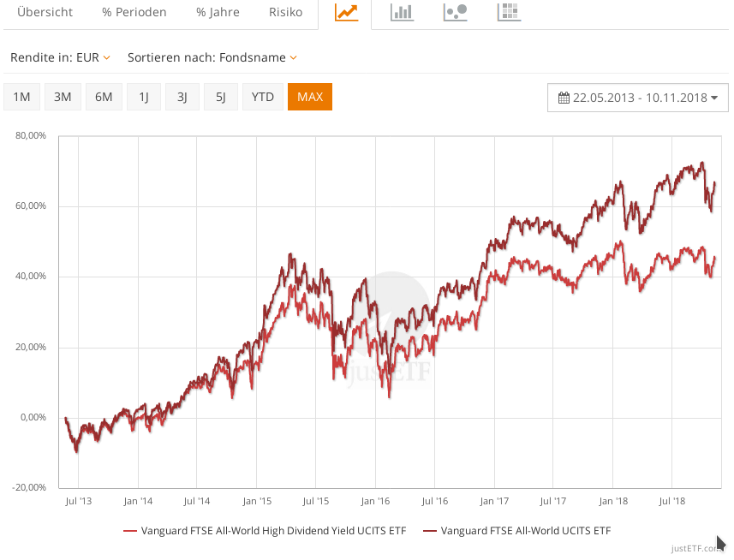The height and width of the screenshot is (560, 734).
Task: Choose the 5J period button
Action: tap(221, 97)
